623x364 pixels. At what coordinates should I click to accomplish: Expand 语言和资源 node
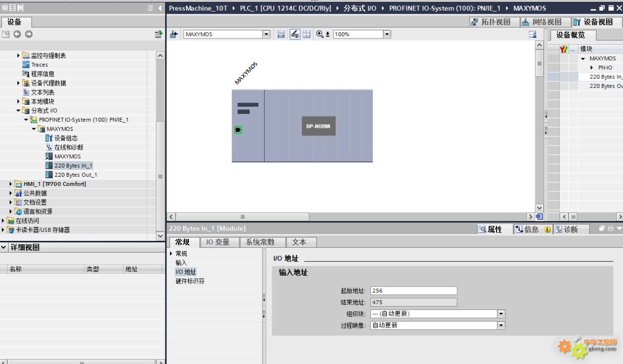11,212
